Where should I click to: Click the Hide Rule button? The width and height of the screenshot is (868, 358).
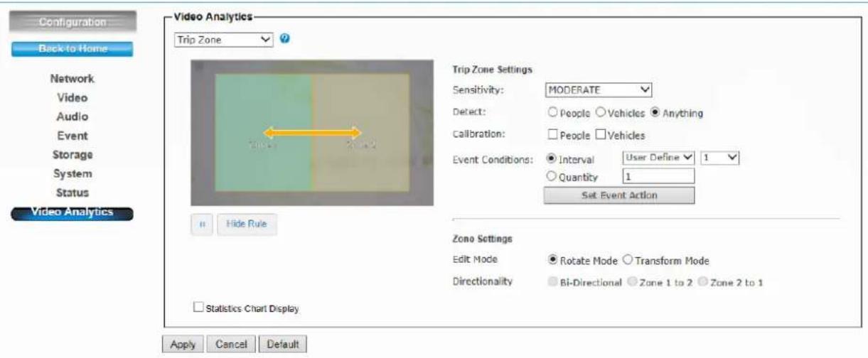point(247,224)
